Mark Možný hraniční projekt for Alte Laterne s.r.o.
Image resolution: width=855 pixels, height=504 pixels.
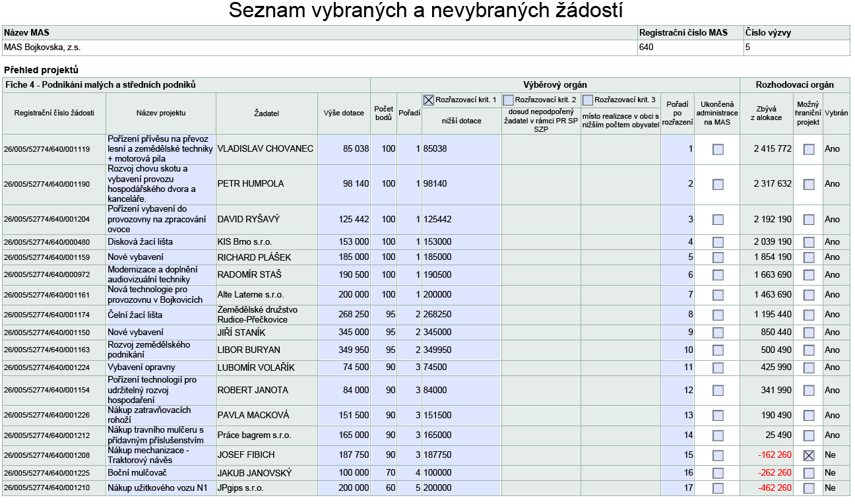coord(809,295)
